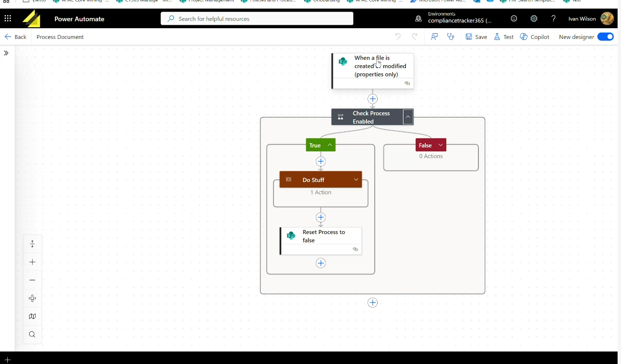Screen dimensions: 621x364
Task: Open the Copilot pane
Action: [534, 37]
